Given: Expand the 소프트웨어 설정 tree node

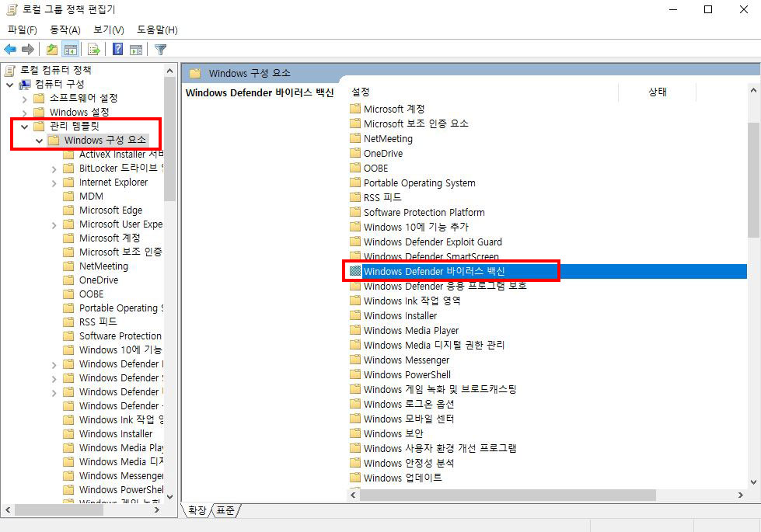Looking at the screenshot, I should pyautogui.click(x=24, y=99).
